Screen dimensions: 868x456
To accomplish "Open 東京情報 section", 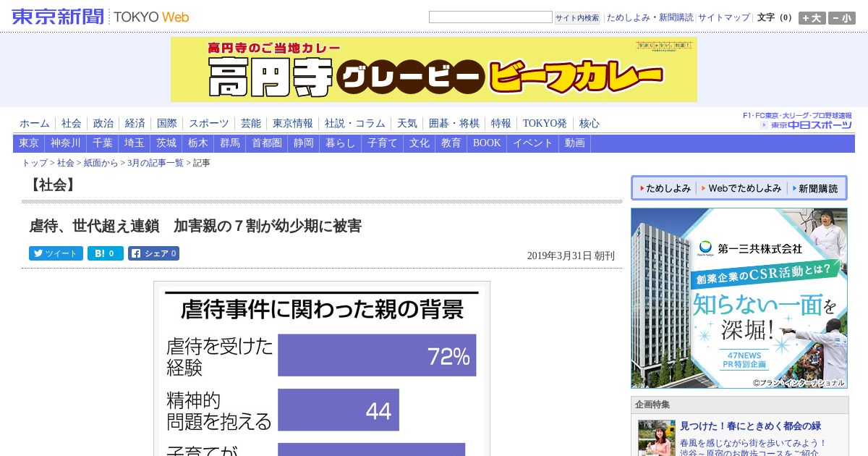I will pyautogui.click(x=293, y=124).
